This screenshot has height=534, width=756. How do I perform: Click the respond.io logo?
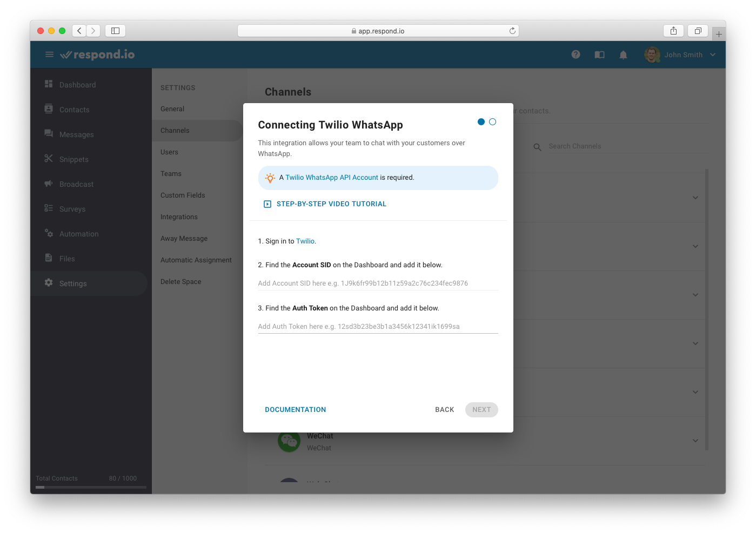[x=97, y=55]
